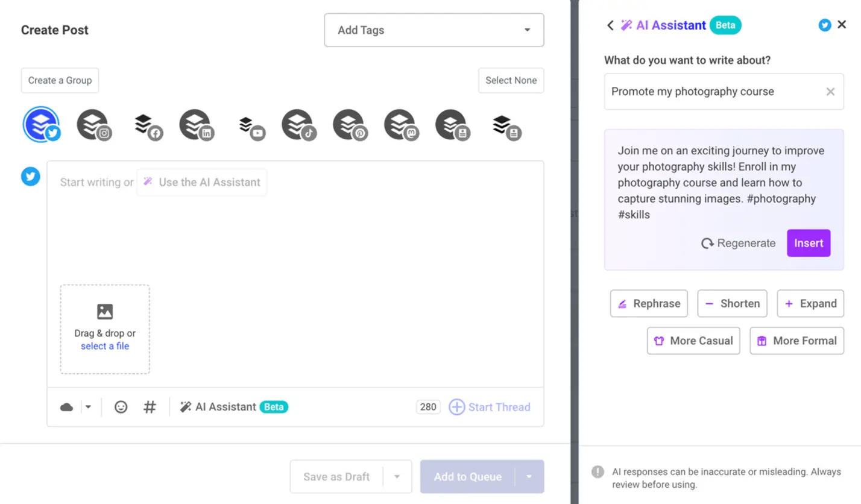Click the select a file upload link
The image size is (861, 504).
(x=105, y=346)
